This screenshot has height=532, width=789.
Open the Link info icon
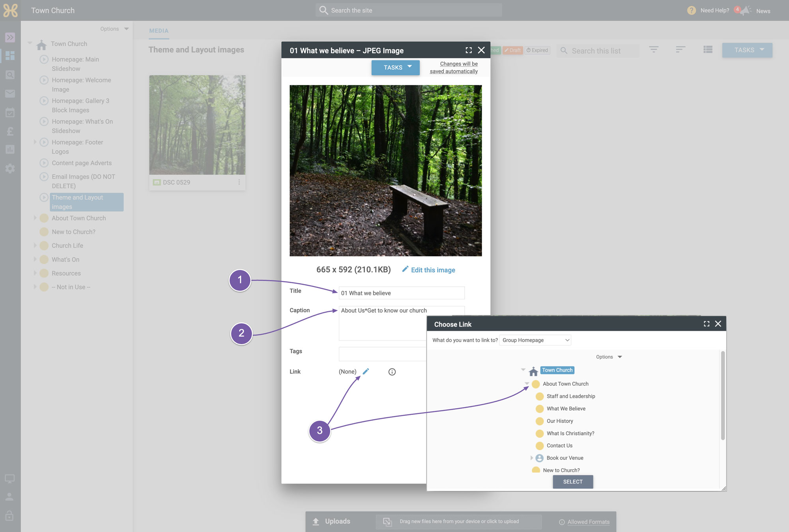[392, 372]
